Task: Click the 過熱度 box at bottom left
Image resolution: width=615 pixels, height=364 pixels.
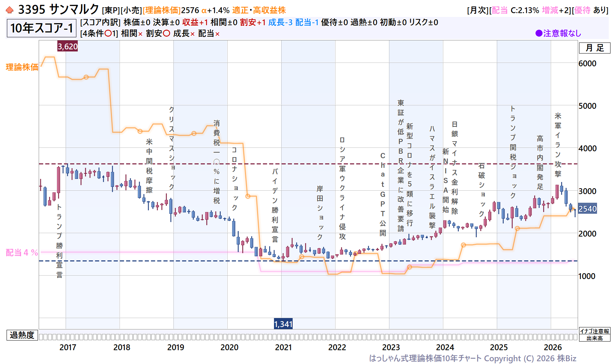Action: point(22,335)
